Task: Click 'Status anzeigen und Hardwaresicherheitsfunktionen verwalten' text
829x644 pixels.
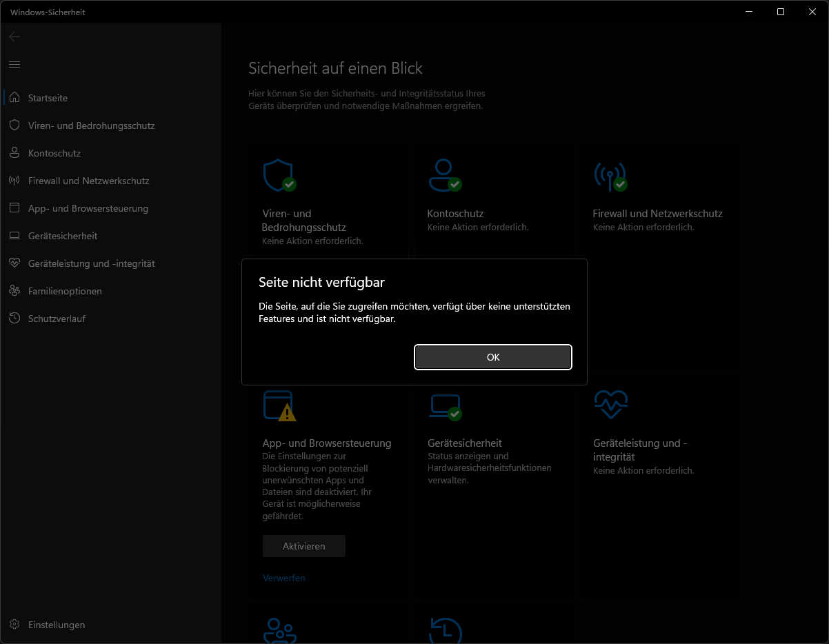Action: [490, 468]
